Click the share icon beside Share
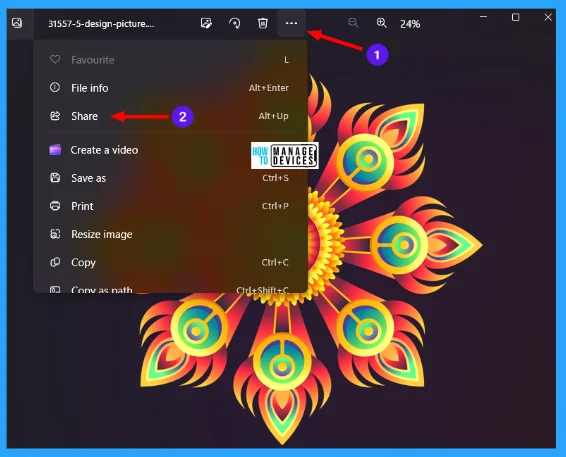The image size is (566, 457). pos(55,116)
